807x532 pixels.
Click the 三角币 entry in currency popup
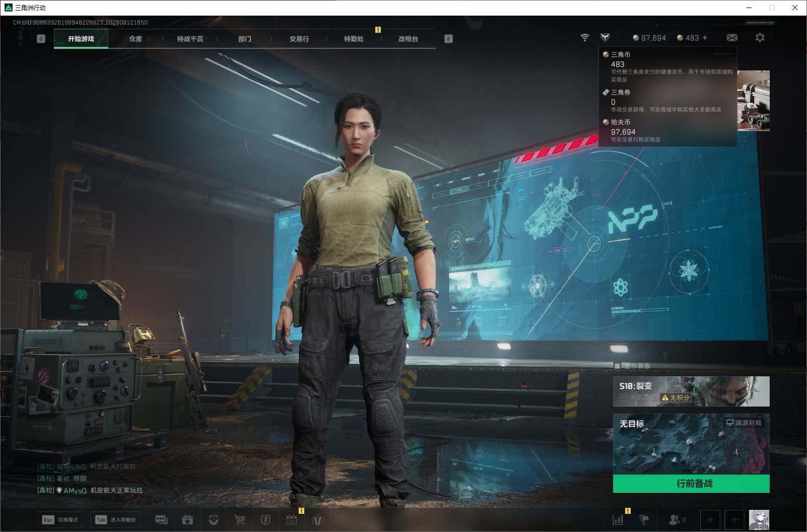point(667,67)
